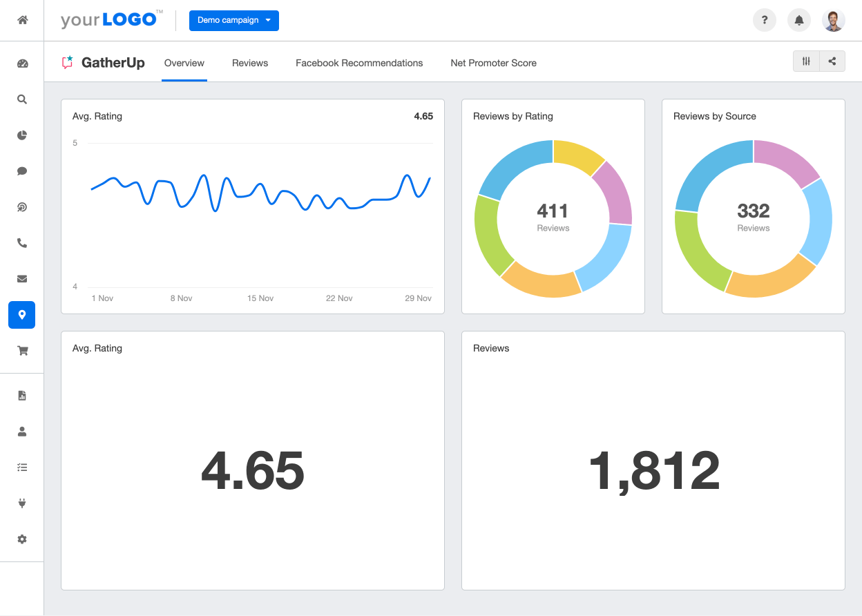
Task: Open the shopping cart sidebar icon
Action: pyautogui.click(x=22, y=351)
